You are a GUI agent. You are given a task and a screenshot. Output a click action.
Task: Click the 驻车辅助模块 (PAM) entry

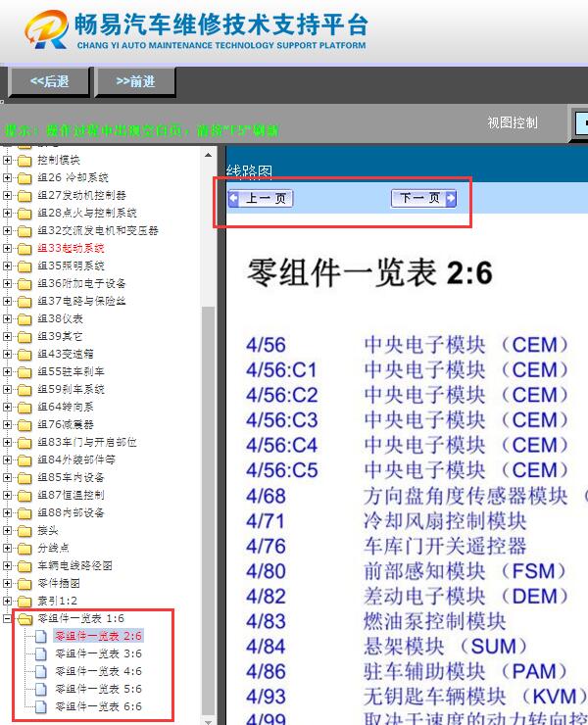click(x=465, y=671)
